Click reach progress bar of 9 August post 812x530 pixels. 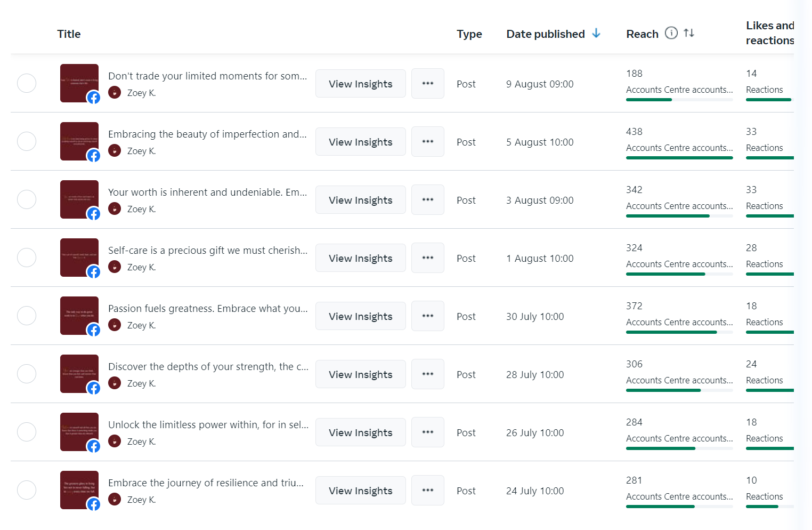[679, 100]
